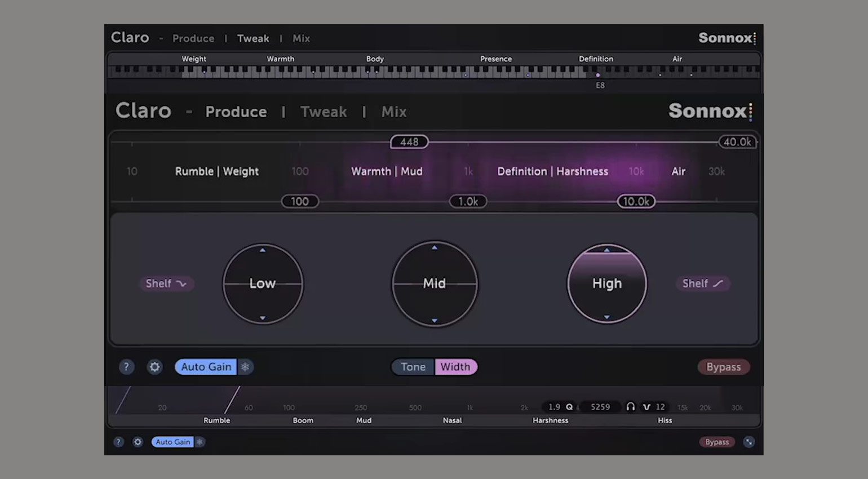Screen dimensions: 868x479
Task: Toggle the large Auto Gain button
Action: (206, 367)
